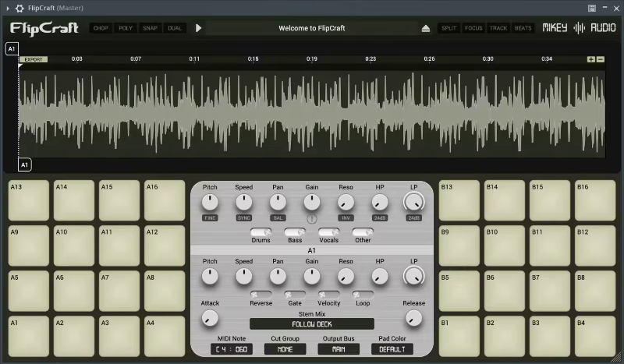Click the BAL button under Pan

(278, 218)
